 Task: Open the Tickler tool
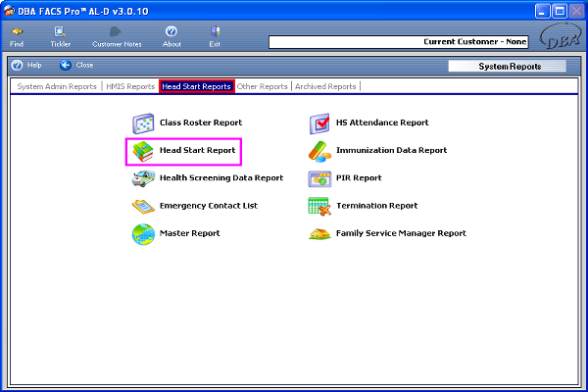pyautogui.click(x=61, y=37)
